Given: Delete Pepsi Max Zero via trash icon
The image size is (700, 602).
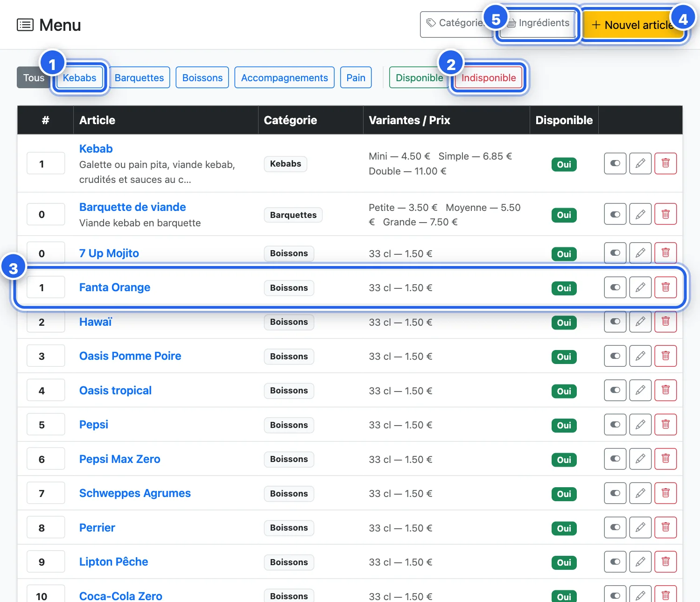Looking at the screenshot, I should (x=665, y=459).
